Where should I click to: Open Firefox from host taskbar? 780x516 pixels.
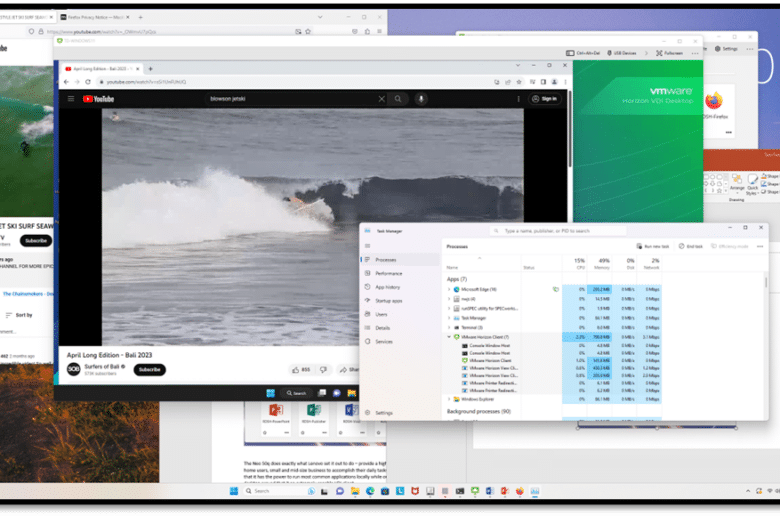tap(520, 491)
